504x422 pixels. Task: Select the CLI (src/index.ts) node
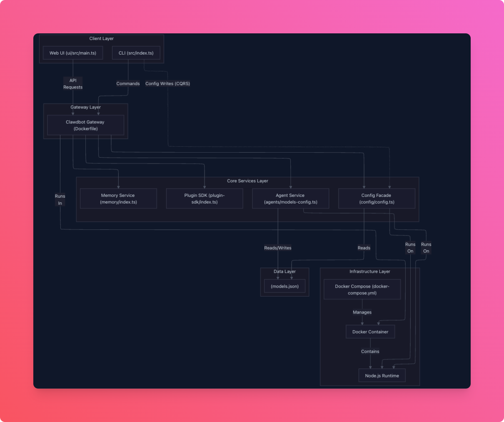[136, 53]
